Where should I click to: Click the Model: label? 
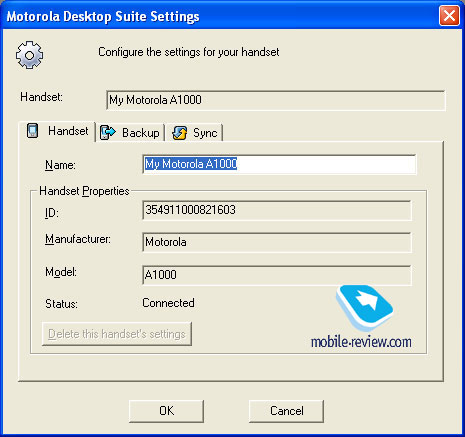pyautogui.click(x=61, y=272)
